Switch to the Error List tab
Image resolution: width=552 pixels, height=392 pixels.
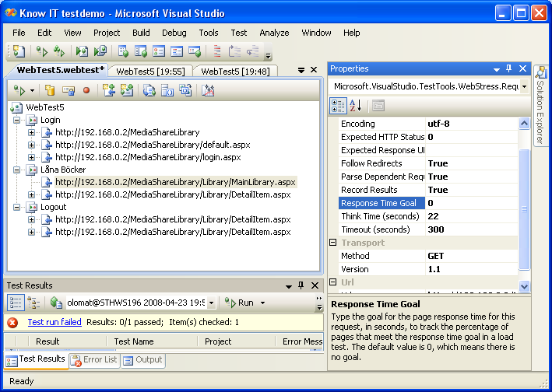tap(94, 359)
